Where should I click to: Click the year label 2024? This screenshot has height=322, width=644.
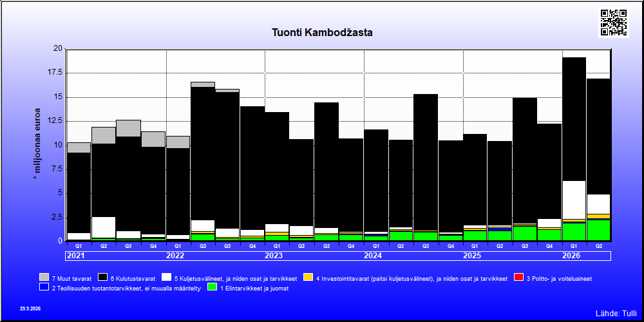373,256
